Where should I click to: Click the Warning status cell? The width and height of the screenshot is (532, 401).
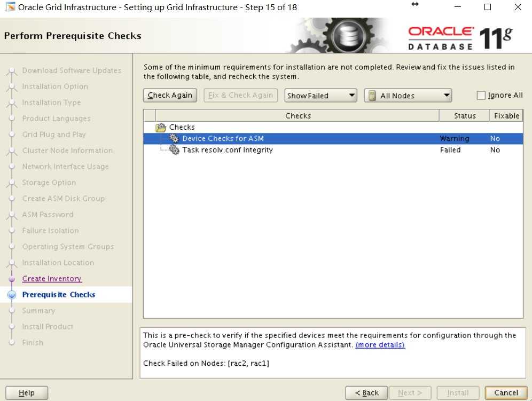click(x=455, y=138)
